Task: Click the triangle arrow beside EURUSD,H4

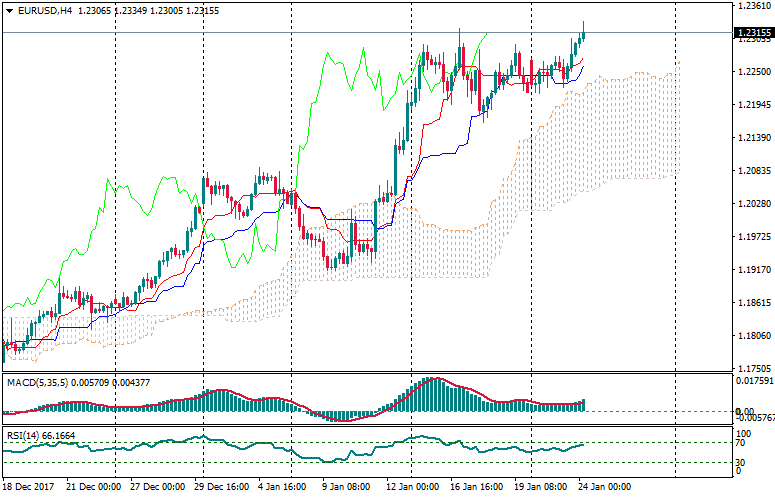Action: 8,10
